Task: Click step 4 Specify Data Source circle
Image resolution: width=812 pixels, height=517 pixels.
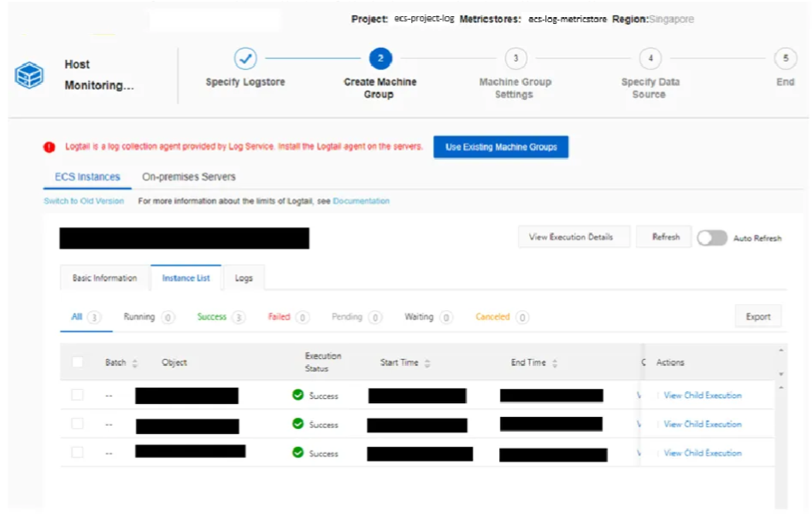Action: pos(650,58)
